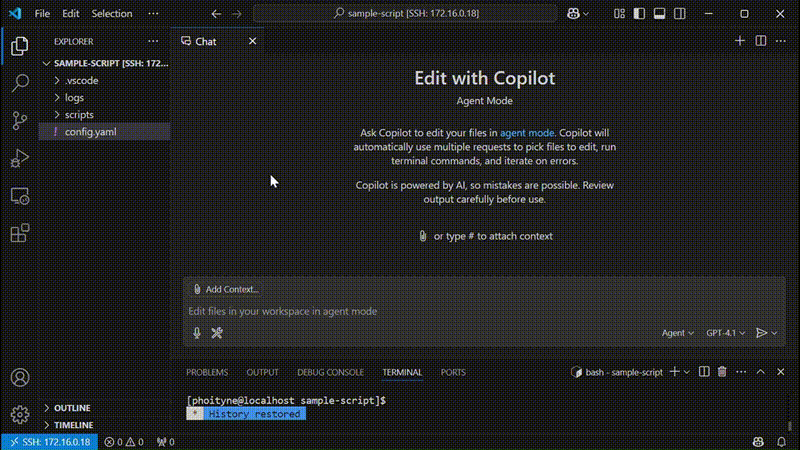Open Copilot status icon in status bar
The width and height of the screenshot is (800, 450).
tap(758, 442)
